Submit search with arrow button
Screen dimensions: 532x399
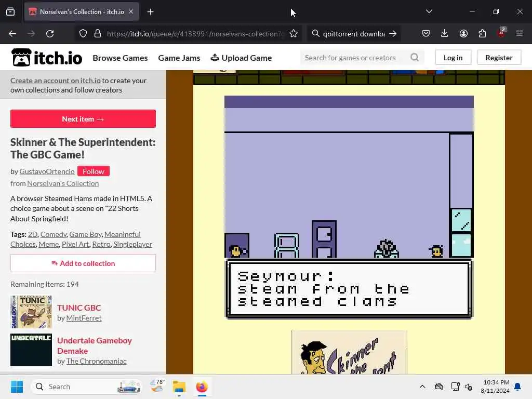tap(393, 34)
